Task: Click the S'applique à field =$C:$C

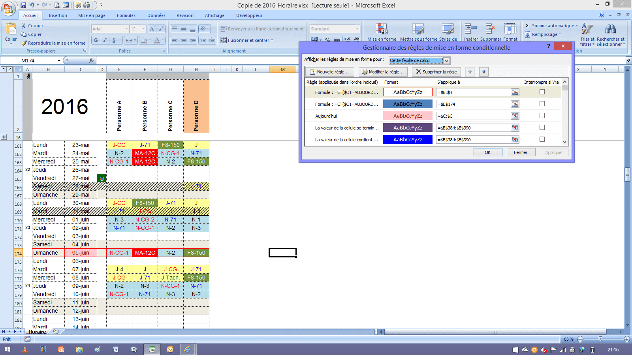Action: click(x=473, y=116)
